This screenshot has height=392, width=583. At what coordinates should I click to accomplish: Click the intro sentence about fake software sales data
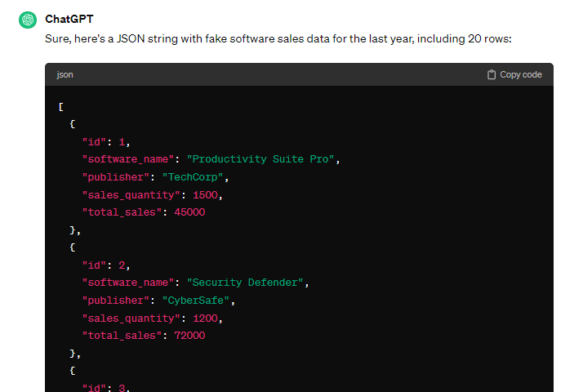click(278, 38)
